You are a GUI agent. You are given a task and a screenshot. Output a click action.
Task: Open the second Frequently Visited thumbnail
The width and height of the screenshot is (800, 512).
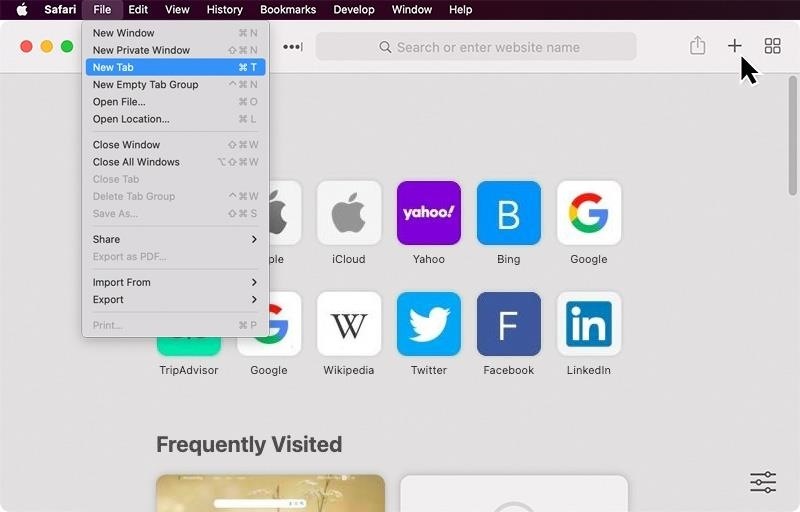[514, 493]
